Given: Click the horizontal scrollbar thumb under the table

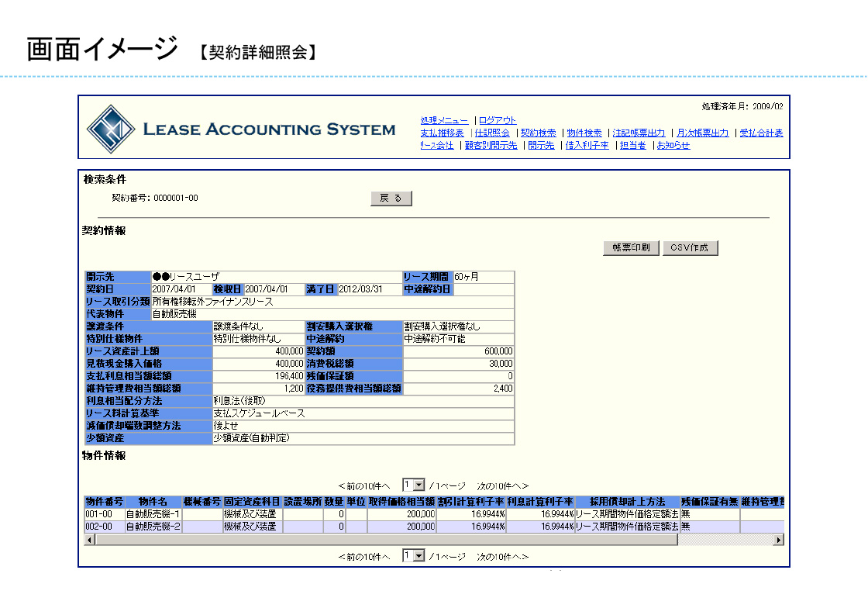Looking at the screenshot, I should pyautogui.click(x=387, y=540).
